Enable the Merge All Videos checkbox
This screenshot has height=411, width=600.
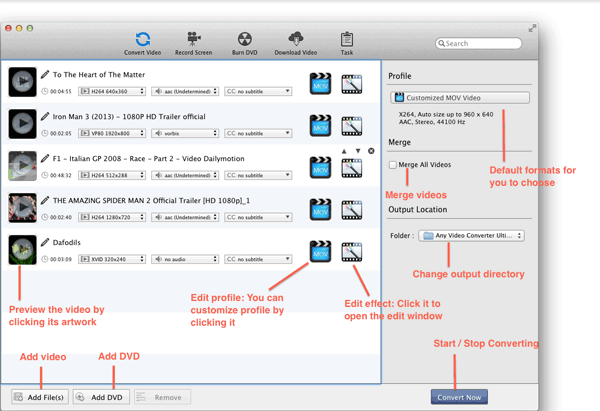click(393, 165)
